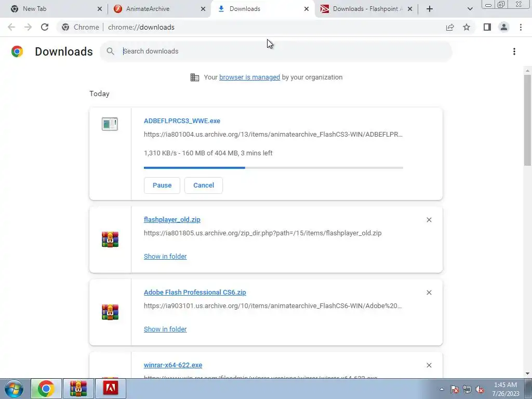
Task: Click the Action Center flag tray icon
Action: (454, 389)
